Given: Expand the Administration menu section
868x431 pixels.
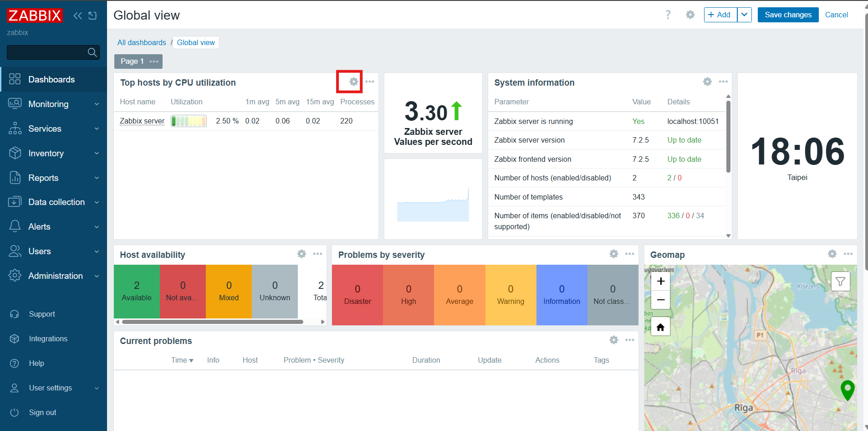Looking at the screenshot, I should (53, 276).
